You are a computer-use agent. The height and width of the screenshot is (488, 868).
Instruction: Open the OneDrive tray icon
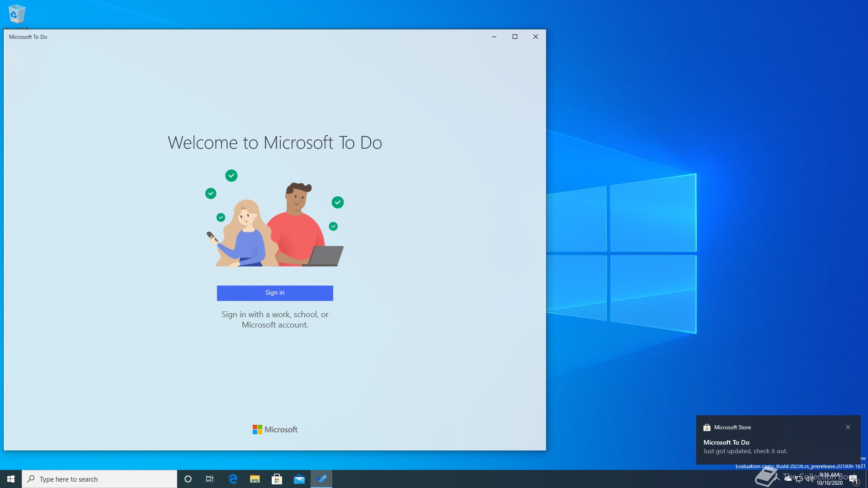click(788, 479)
